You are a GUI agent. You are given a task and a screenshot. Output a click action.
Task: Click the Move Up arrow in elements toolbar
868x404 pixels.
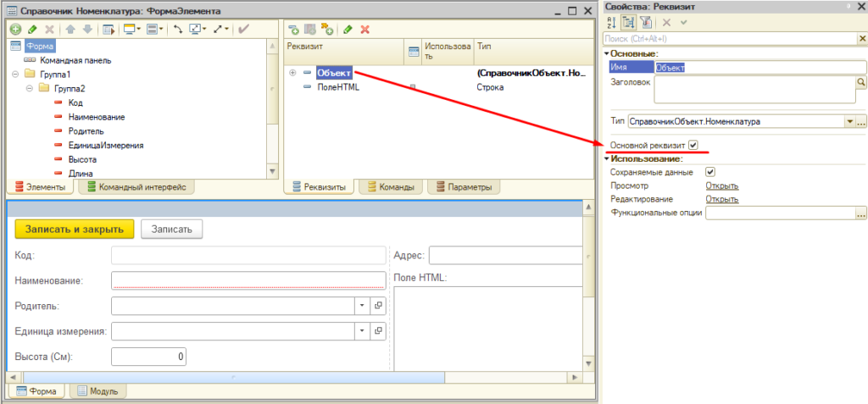[71, 30]
